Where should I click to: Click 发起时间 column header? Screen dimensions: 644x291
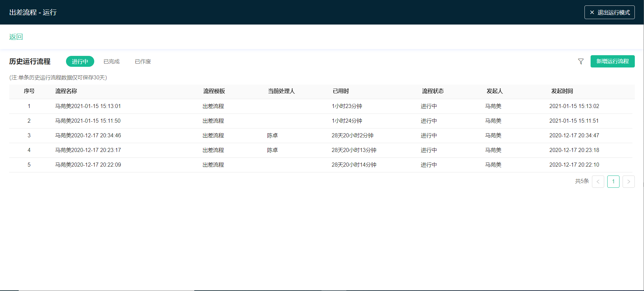(562, 91)
